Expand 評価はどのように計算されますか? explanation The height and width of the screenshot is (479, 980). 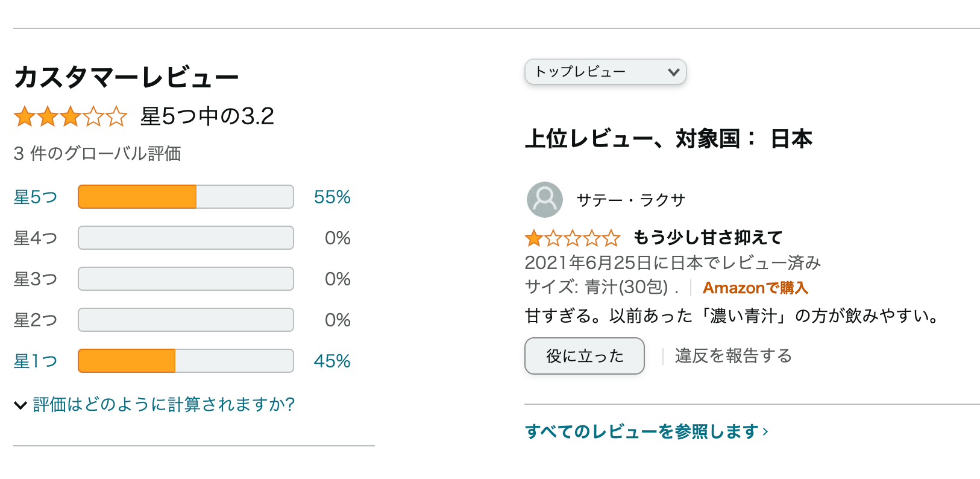point(164,404)
